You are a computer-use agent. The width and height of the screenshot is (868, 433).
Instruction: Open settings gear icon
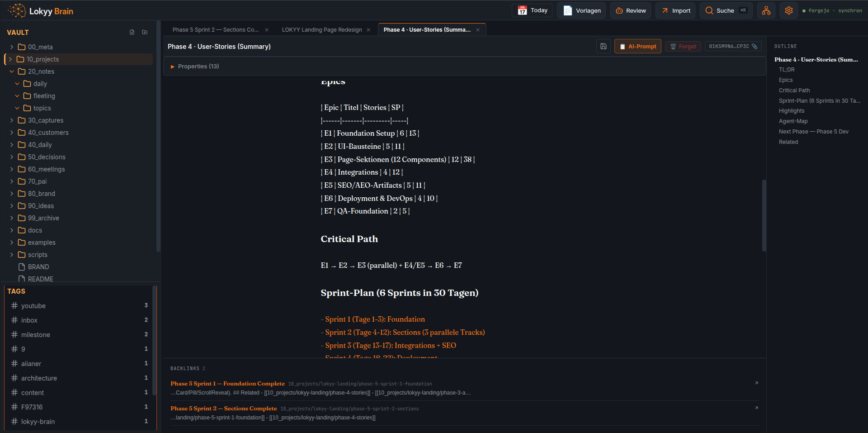[x=789, y=10]
